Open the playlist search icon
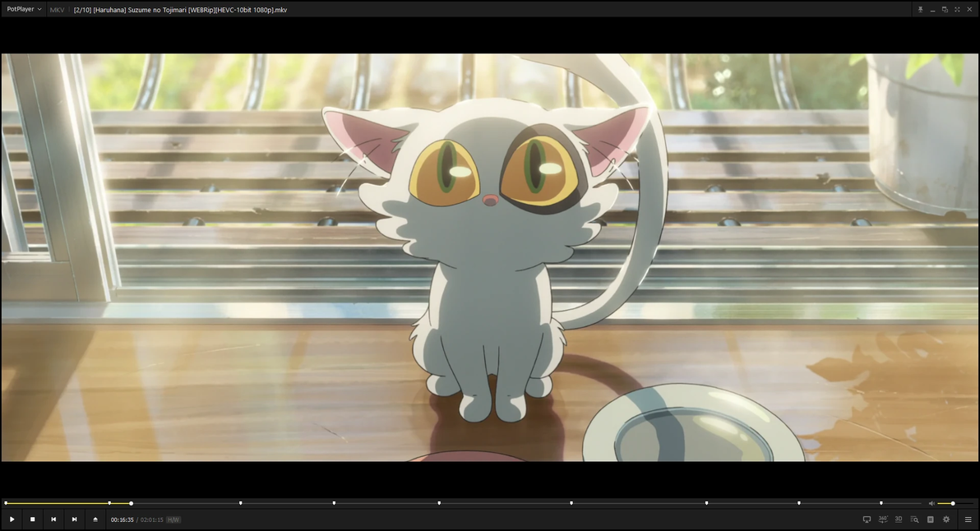The width and height of the screenshot is (980, 531). click(x=914, y=519)
